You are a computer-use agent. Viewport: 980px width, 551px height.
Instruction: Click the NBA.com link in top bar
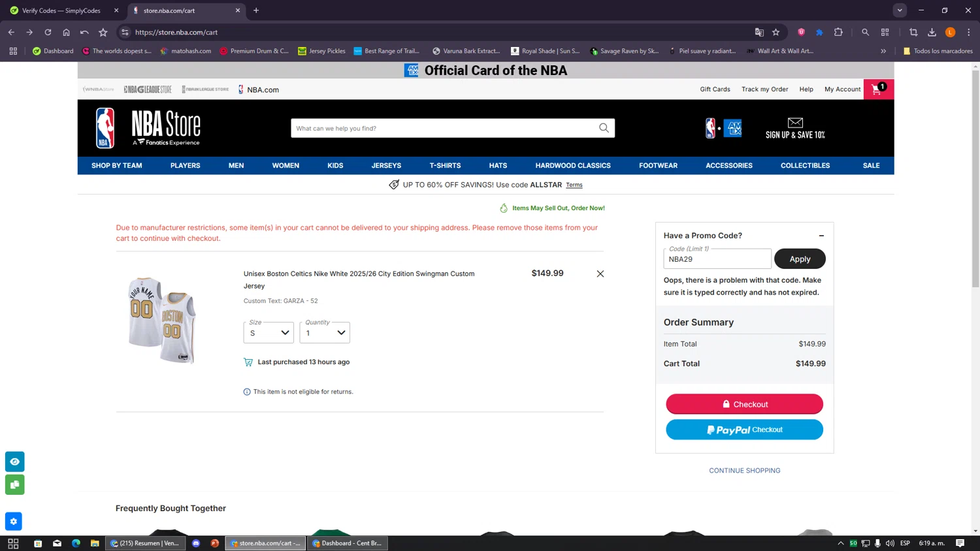259,90
